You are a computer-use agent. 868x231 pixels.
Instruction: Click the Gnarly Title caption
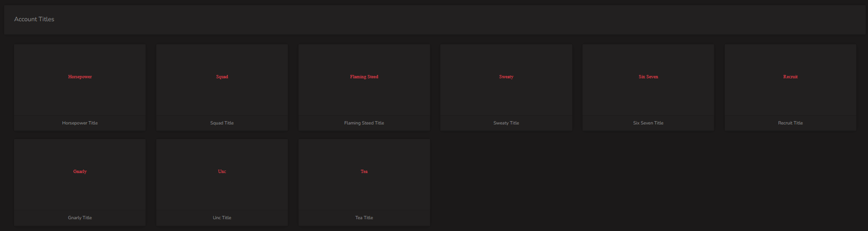click(80, 218)
